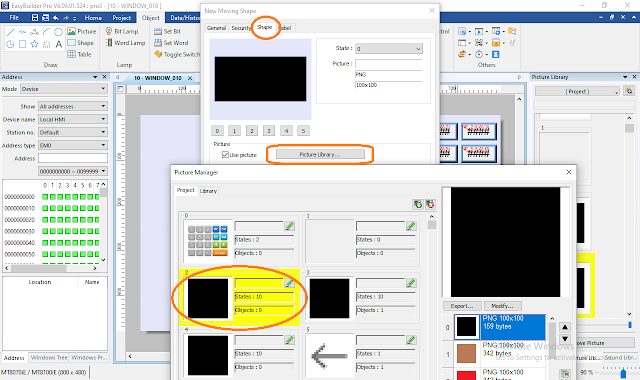Add a Set Word object

pyautogui.click(x=171, y=42)
